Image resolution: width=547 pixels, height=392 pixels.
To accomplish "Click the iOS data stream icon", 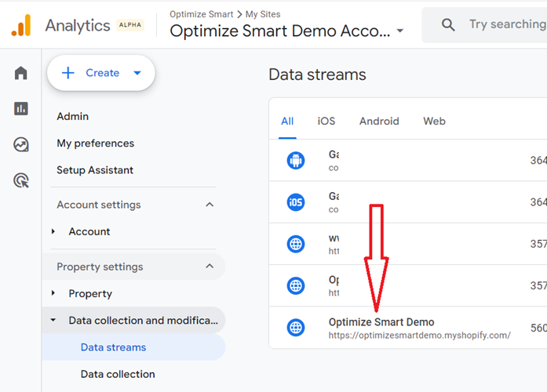I will [x=296, y=202].
